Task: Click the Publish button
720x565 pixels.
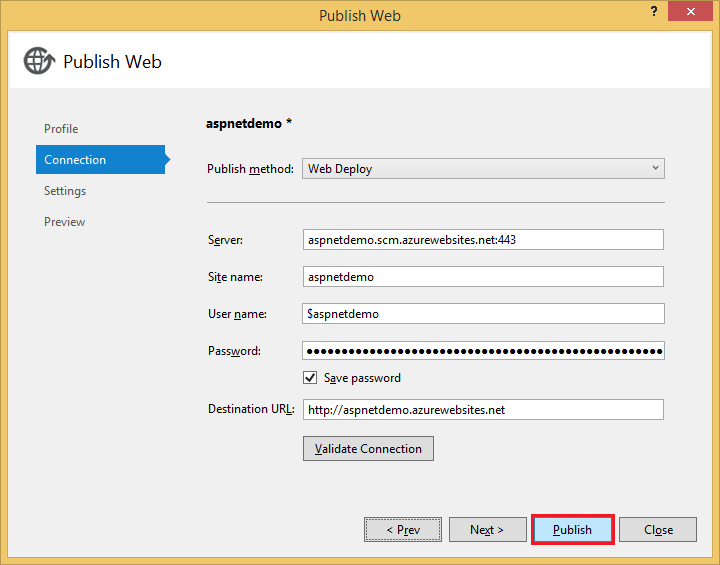Action: coord(572,530)
